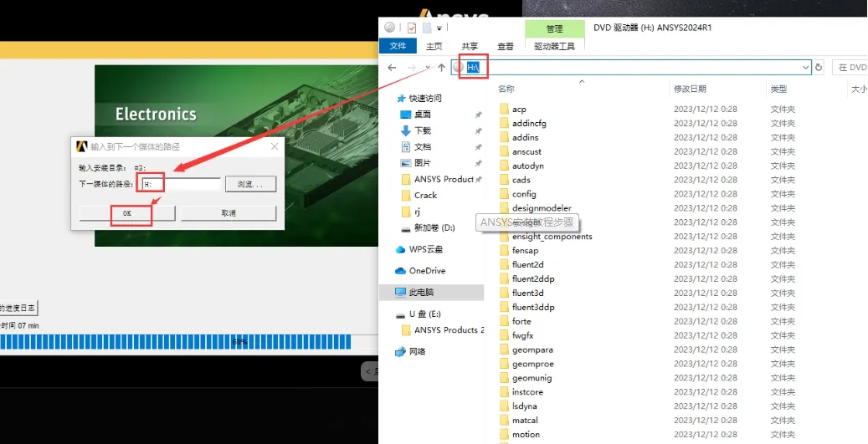Sort files by the Date Modified (修改日期) column
The height and width of the screenshot is (444, 868).
[x=690, y=89]
